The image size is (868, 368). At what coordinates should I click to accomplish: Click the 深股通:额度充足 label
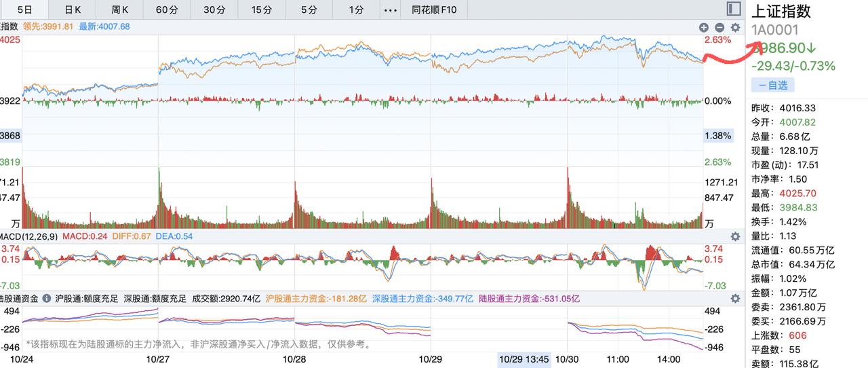pos(155,298)
